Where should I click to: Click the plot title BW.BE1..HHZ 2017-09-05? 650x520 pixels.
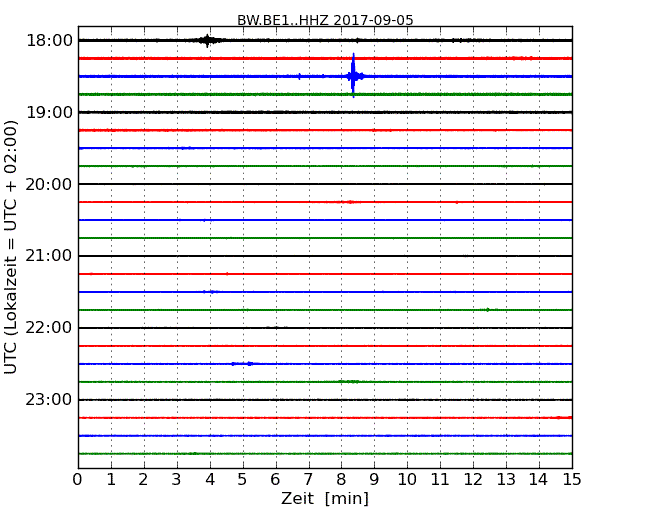click(325, 20)
